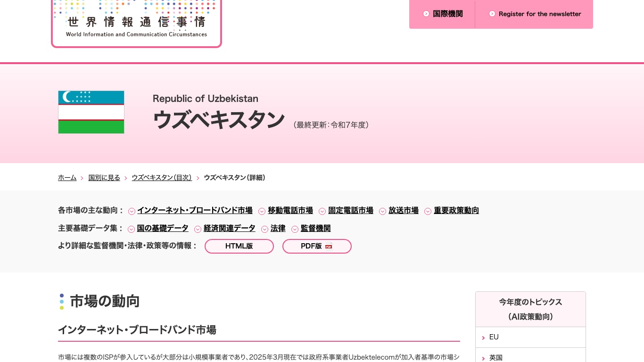Click the down-arrow icon before 監督機関
The image size is (644, 362).
click(x=295, y=229)
